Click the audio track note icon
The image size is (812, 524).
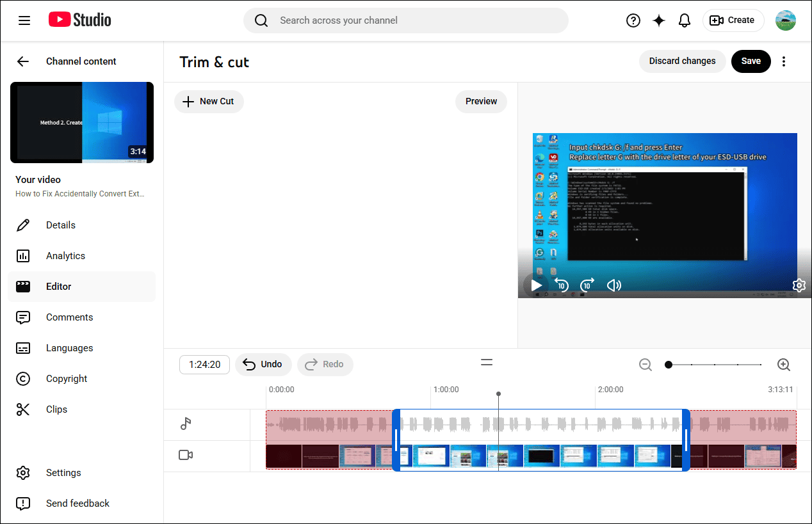186,424
